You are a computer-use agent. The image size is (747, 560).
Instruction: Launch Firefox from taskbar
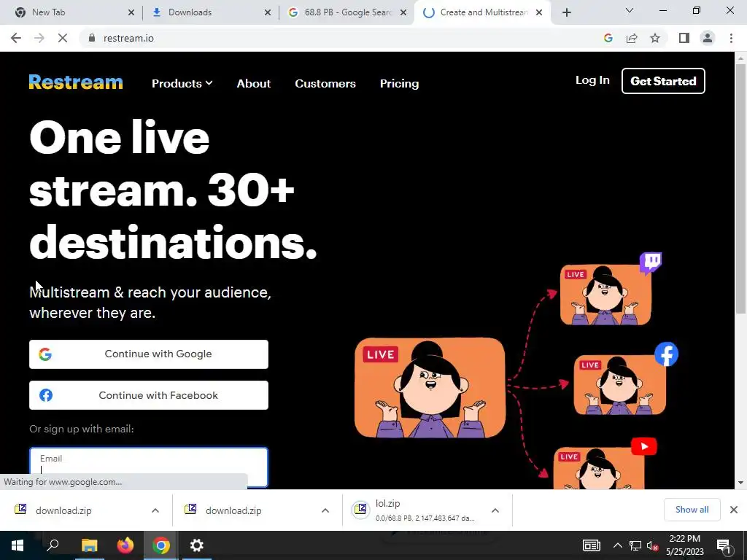[125, 545]
